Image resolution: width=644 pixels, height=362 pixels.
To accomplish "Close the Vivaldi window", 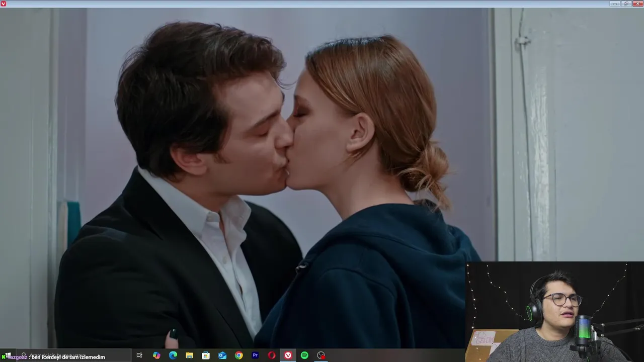I will 637,4.
